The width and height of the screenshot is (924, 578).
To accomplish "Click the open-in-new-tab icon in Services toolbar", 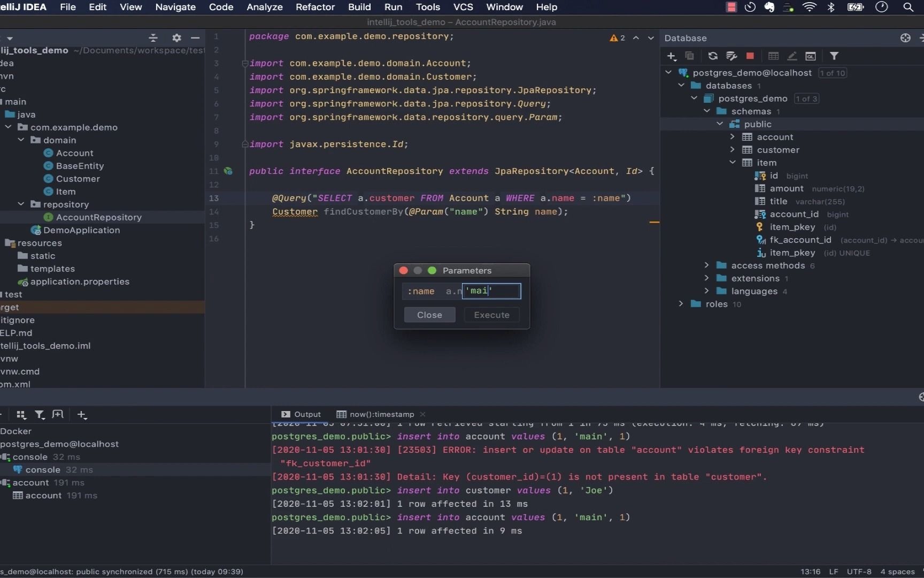I will point(58,414).
